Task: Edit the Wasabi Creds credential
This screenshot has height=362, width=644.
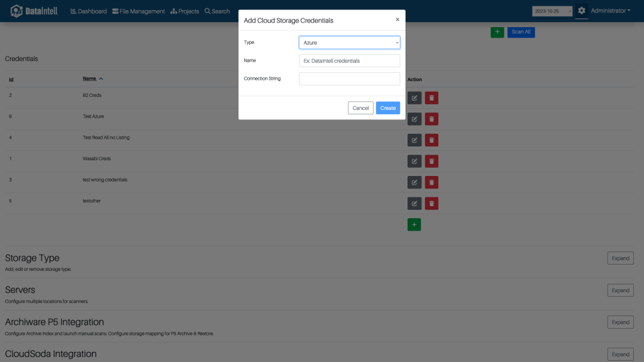Action: 414,162
